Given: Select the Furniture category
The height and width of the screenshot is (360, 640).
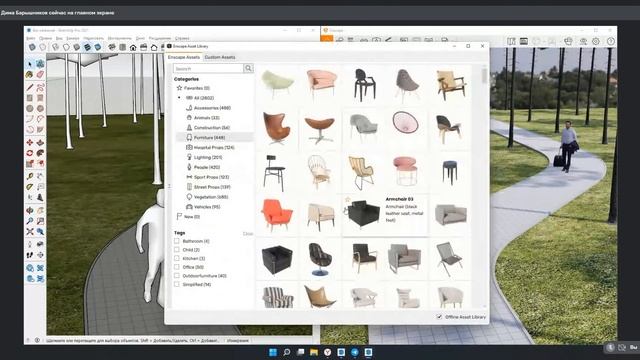Looking at the screenshot, I should (x=215, y=138).
